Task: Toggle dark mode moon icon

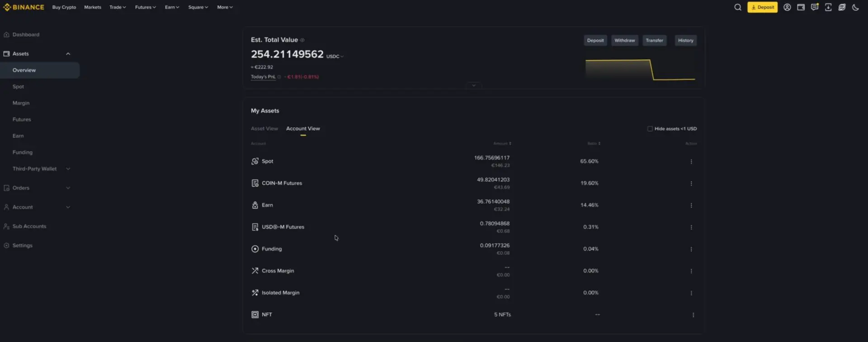Action: point(855,7)
